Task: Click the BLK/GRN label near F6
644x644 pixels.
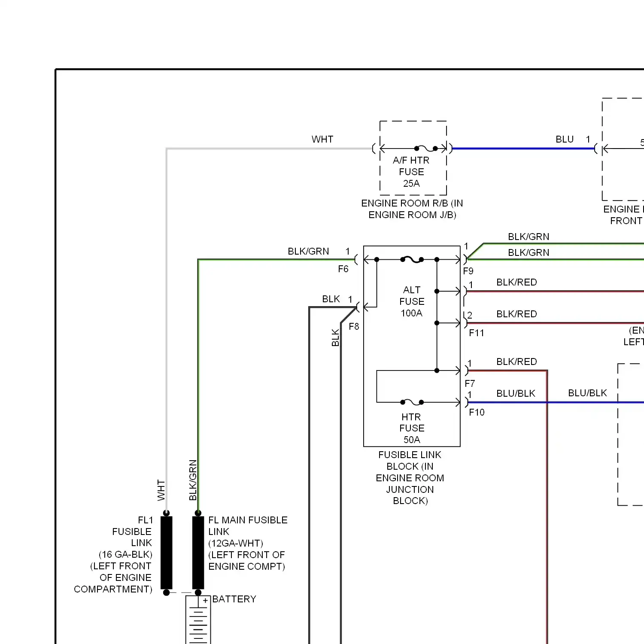Action: tap(308, 251)
